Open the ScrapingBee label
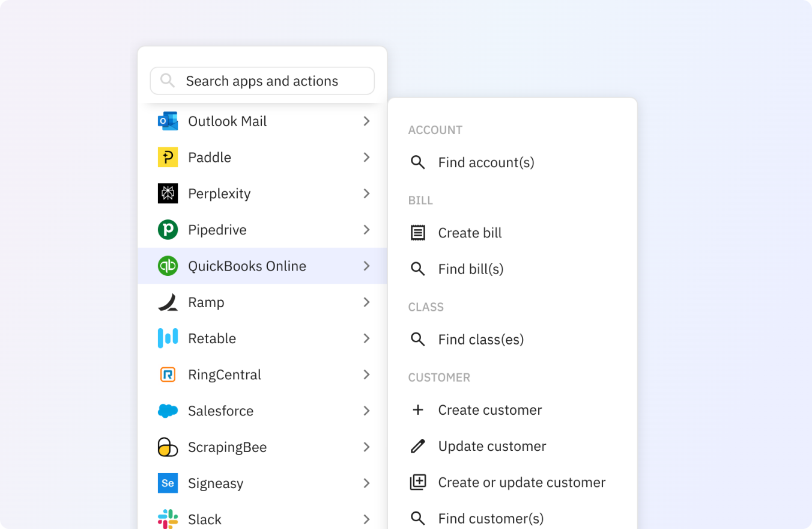The height and width of the screenshot is (529, 812). point(228,447)
